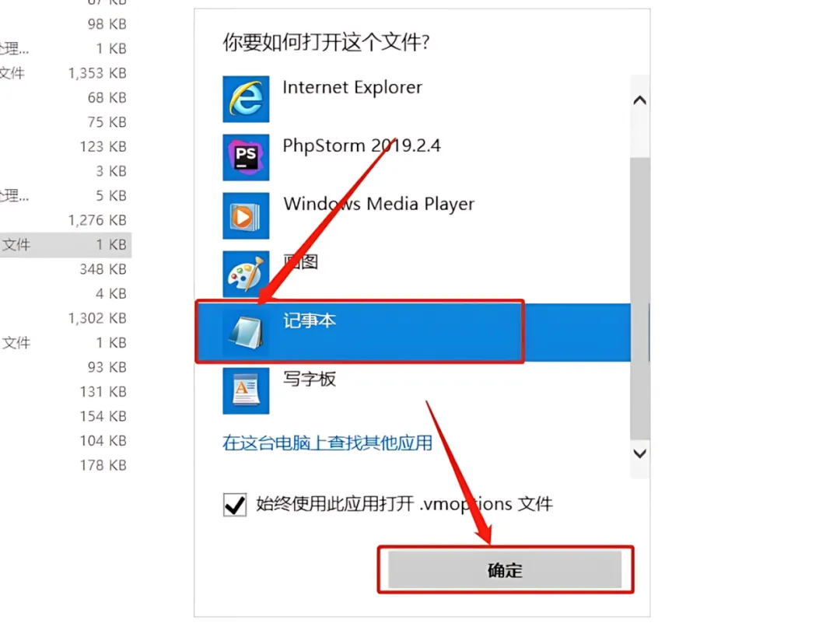Toggle 始终使用此应用打开 .vmoptions checkbox
This screenshot has height=623, width=840.
coord(235,505)
